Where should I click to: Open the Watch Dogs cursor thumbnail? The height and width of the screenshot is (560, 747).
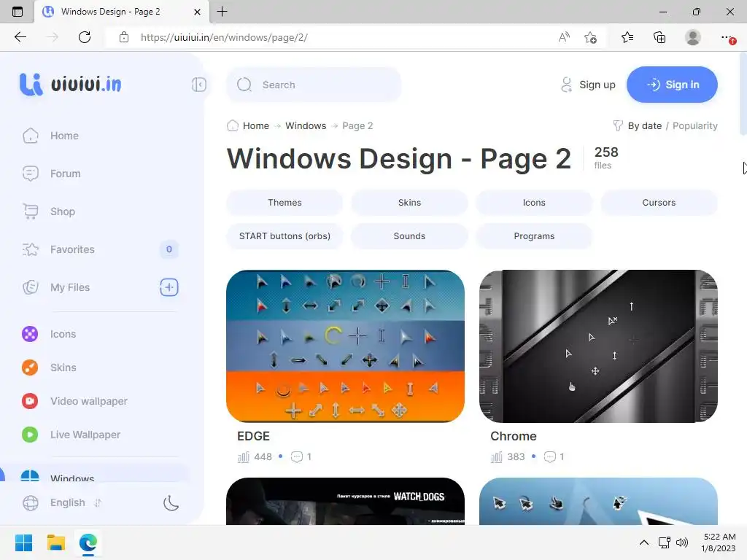pos(345,502)
